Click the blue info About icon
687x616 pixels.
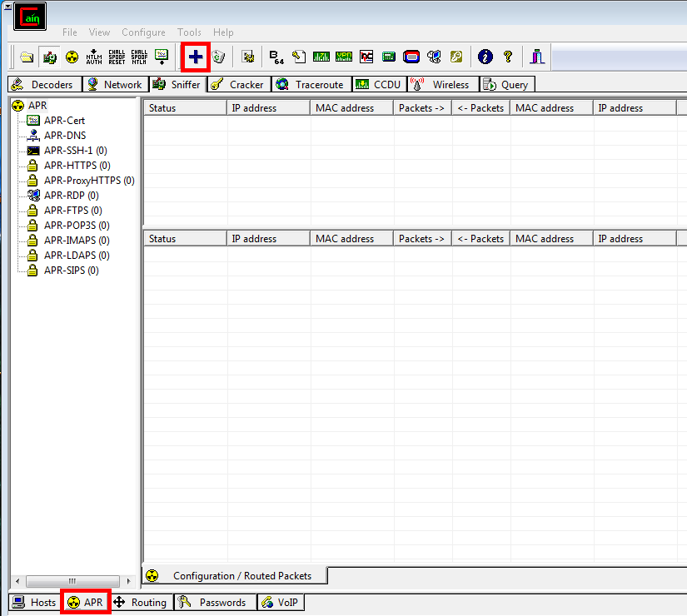(x=485, y=57)
